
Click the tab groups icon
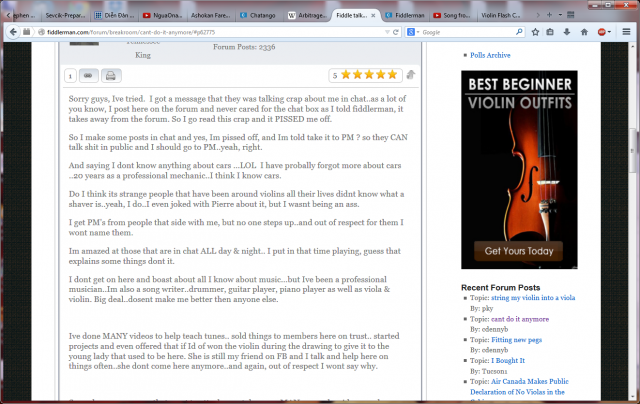click(571, 15)
